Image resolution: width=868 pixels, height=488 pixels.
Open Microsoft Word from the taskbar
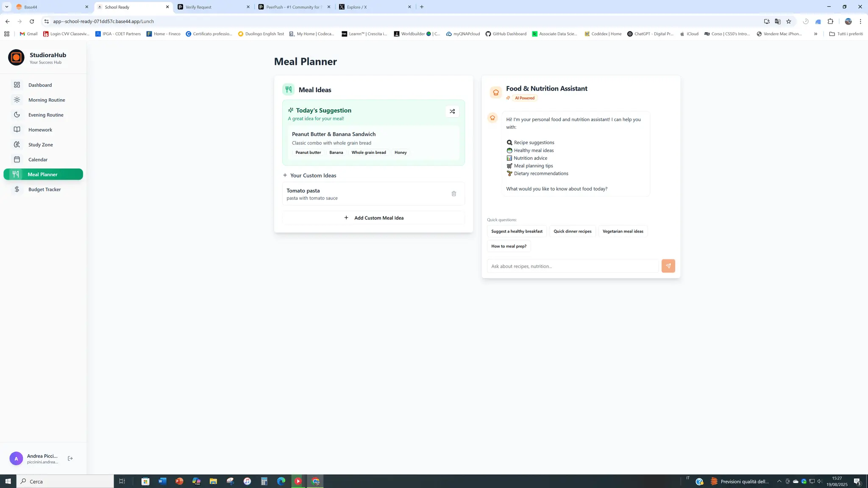click(x=162, y=481)
